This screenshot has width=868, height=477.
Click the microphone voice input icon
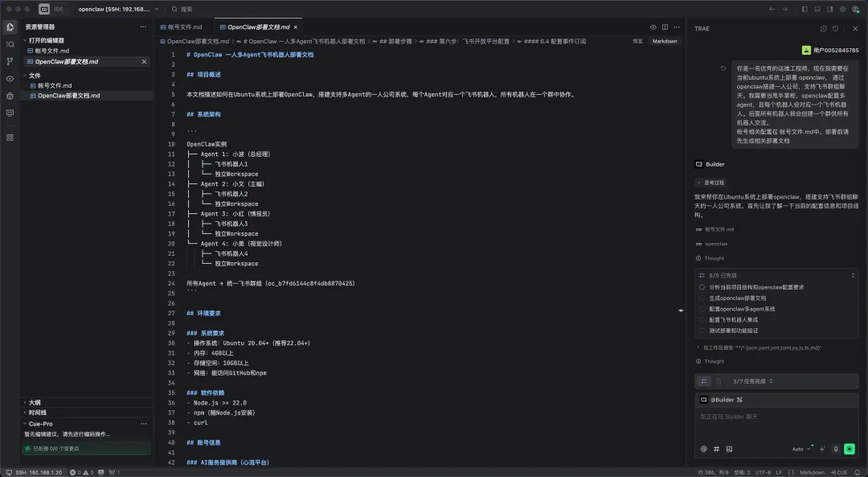pyautogui.click(x=835, y=450)
